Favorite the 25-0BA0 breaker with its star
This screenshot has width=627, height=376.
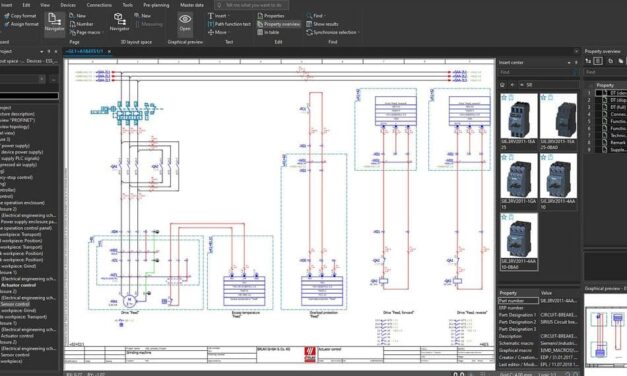[x=543, y=98]
